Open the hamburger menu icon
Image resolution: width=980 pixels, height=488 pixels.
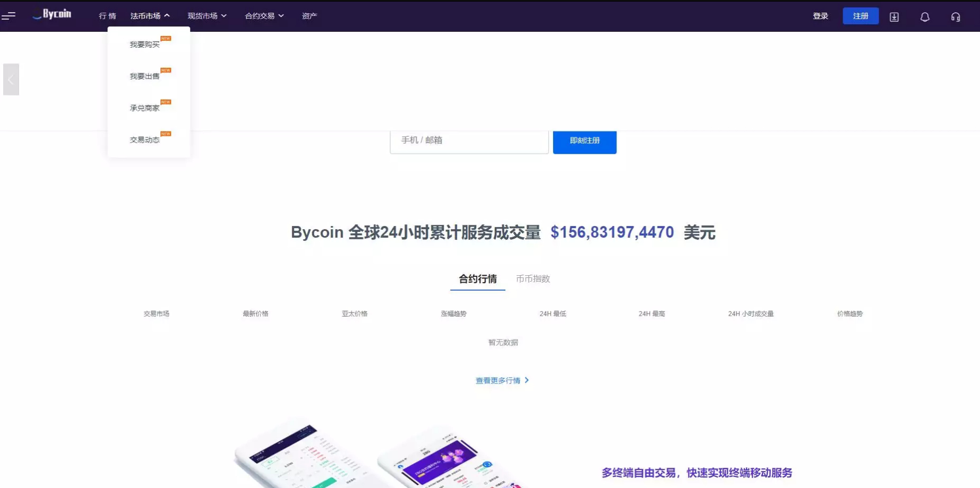8,16
